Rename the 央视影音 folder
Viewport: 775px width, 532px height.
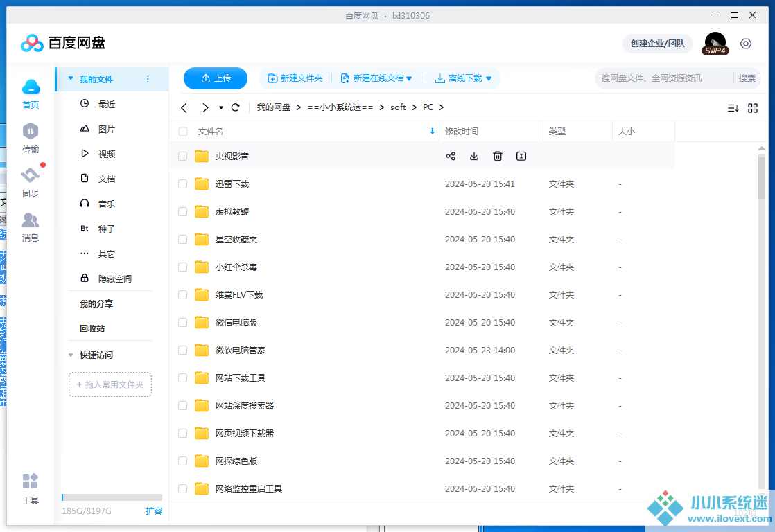(x=521, y=156)
